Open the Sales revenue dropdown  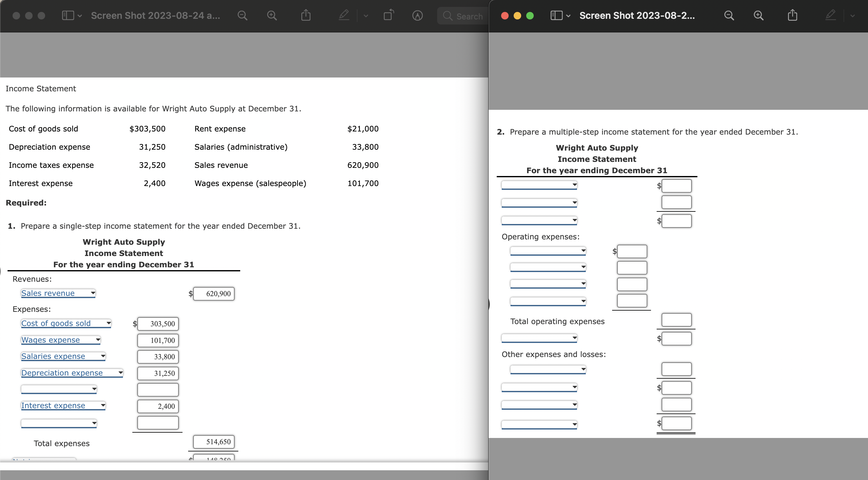coord(58,293)
